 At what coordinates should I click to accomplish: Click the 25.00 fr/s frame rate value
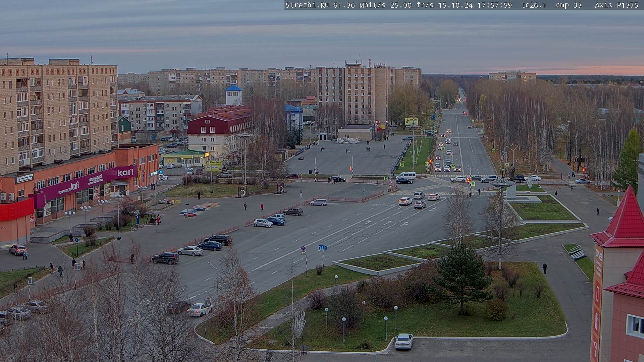point(411,5)
